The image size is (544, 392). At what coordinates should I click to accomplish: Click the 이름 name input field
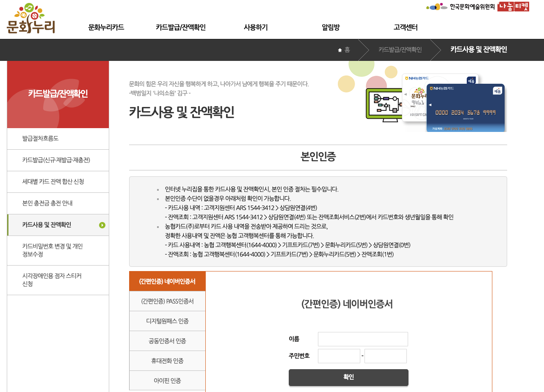point(362,339)
